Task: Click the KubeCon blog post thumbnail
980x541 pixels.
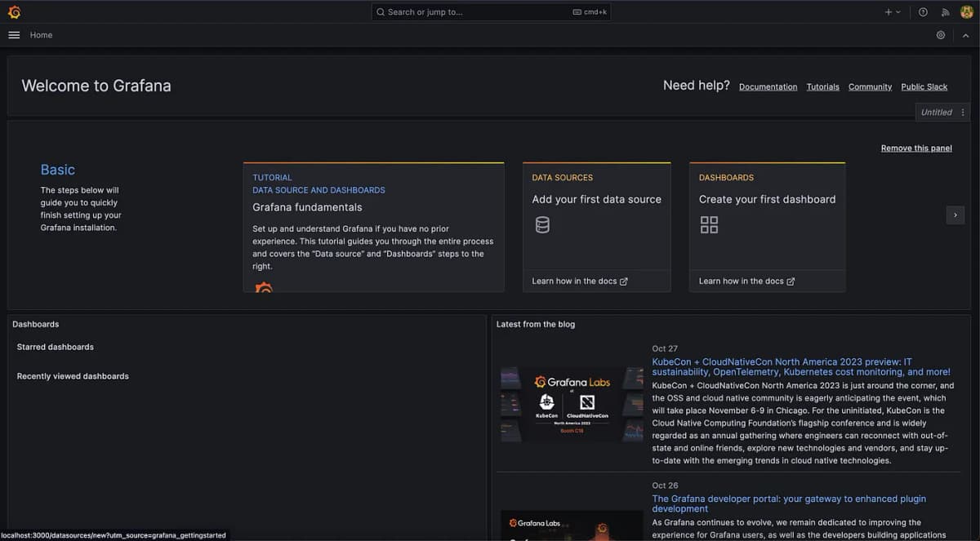Action: point(572,405)
